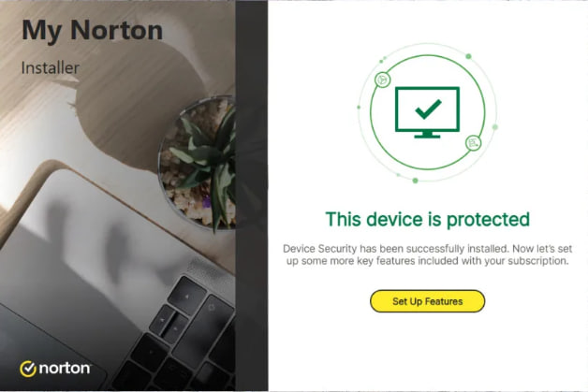This screenshot has height=392, width=588.
Task: Click the Installer subtitle text
Action: (51, 68)
